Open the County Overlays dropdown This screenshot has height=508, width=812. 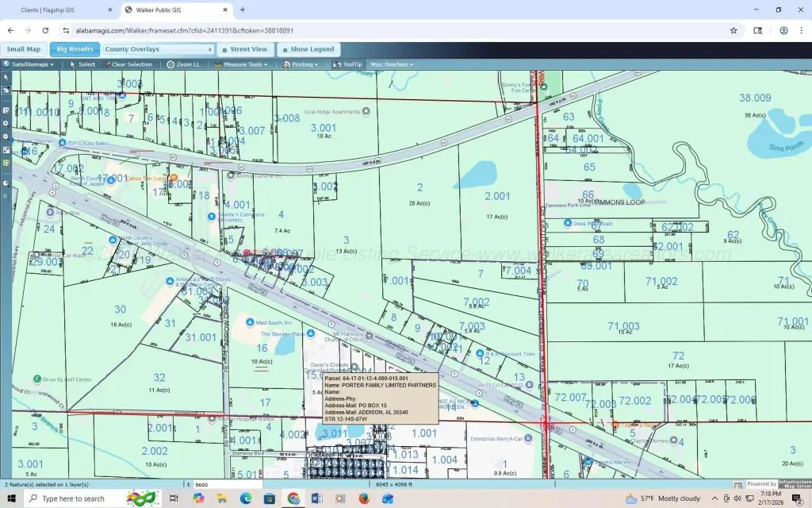[x=159, y=49]
